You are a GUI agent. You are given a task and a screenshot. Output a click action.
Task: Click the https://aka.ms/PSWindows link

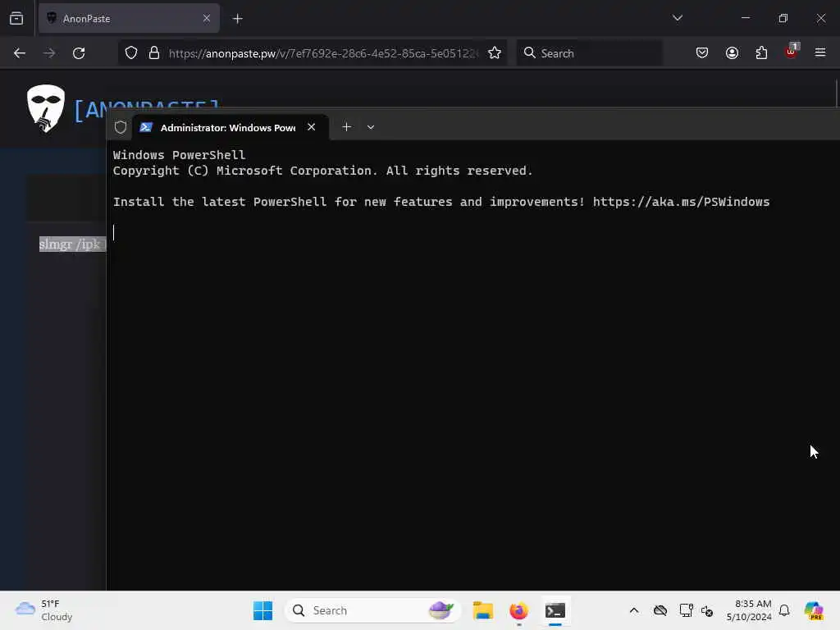[681, 202]
